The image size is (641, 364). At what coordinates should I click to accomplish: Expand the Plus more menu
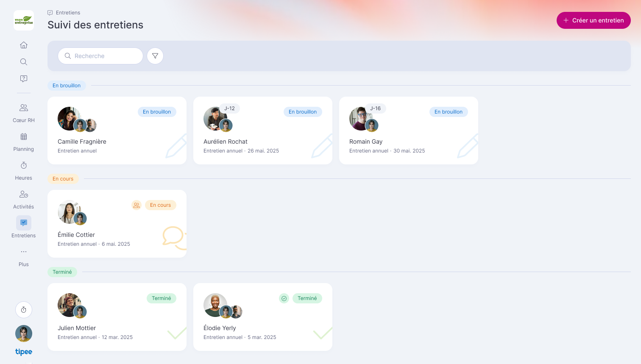(x=24, y=256)
